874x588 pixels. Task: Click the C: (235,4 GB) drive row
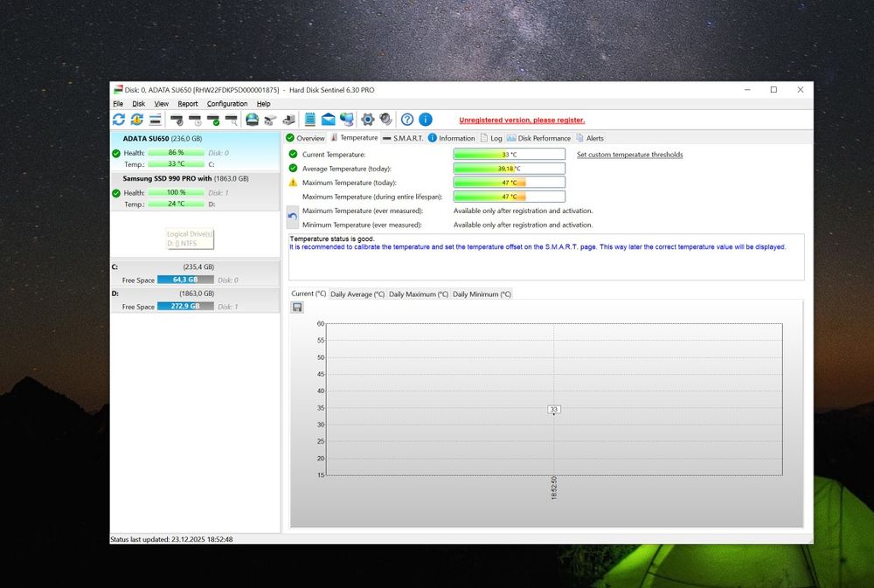coord(195,273)
